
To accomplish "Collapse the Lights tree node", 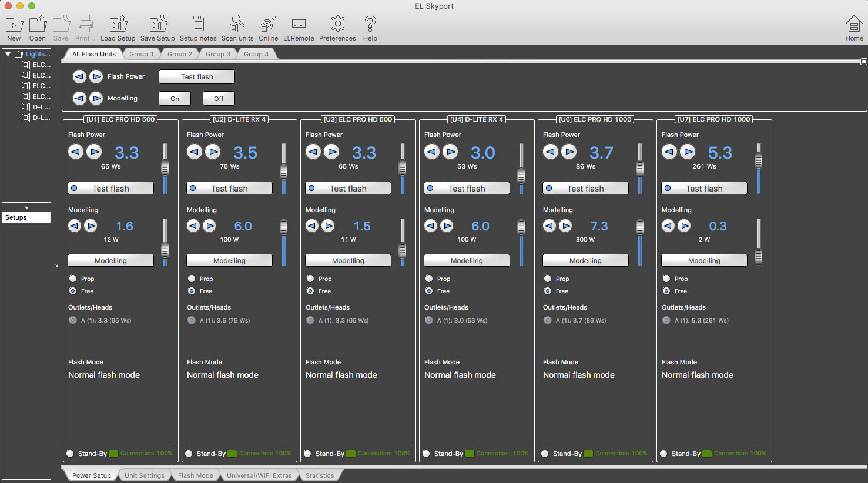I will point(8,54).
